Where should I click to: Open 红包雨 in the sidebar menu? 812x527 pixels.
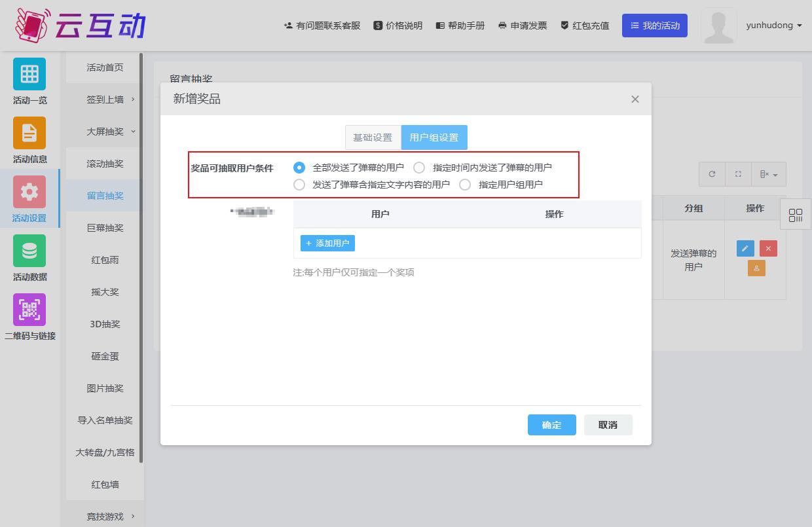click(105, 260)
